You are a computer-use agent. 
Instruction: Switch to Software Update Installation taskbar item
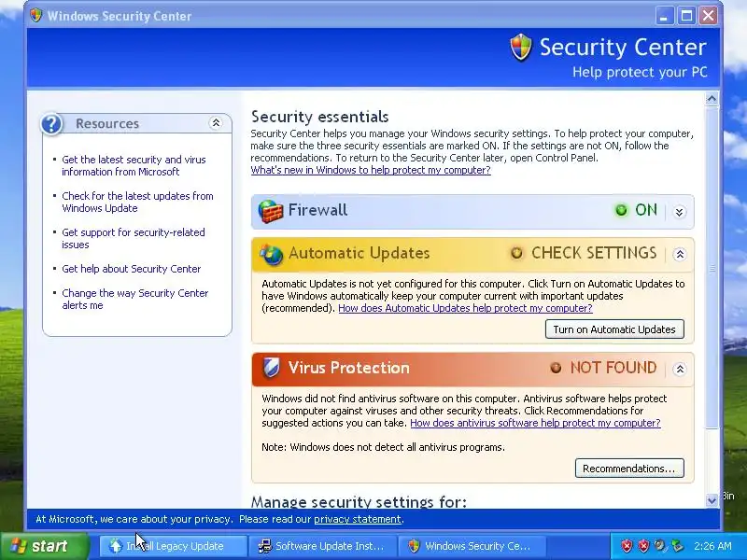click(322, 546)
